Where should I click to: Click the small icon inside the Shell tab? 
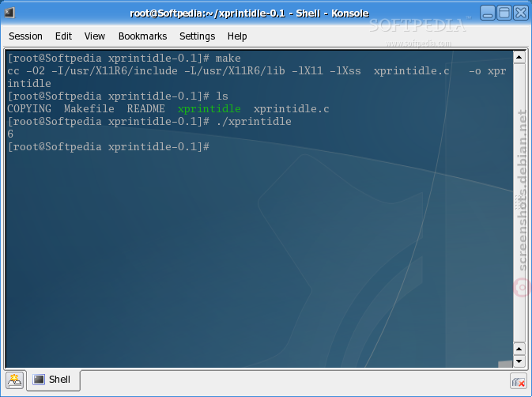39,380
